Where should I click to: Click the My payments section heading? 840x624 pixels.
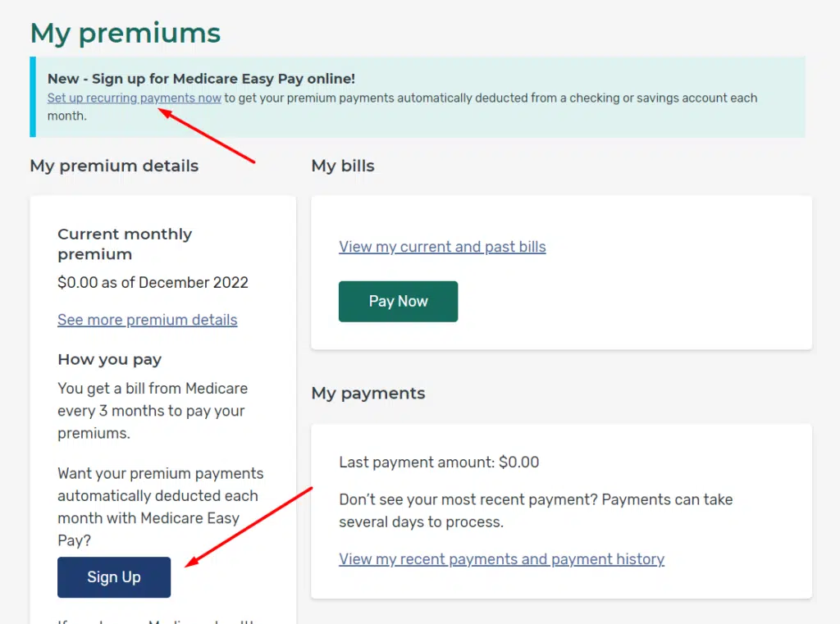tap(367, 394)
